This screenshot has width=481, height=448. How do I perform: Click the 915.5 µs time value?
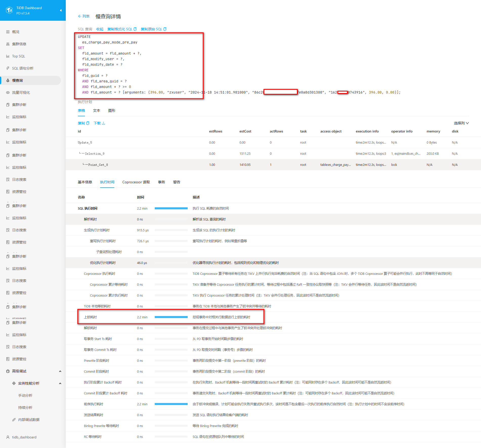tap(143, 230)
